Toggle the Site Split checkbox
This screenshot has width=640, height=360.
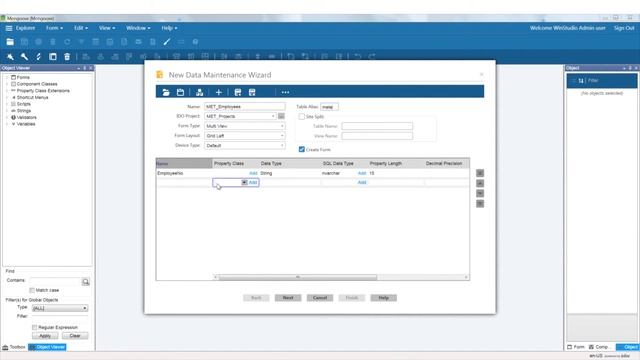pyautogui.click(x=302, y=117)
